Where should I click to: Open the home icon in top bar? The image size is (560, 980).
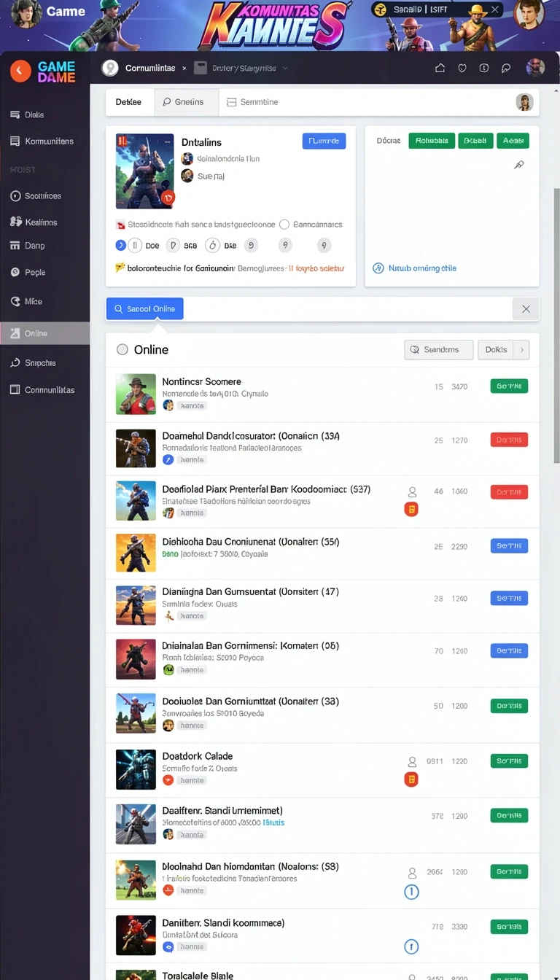(440, 68)
